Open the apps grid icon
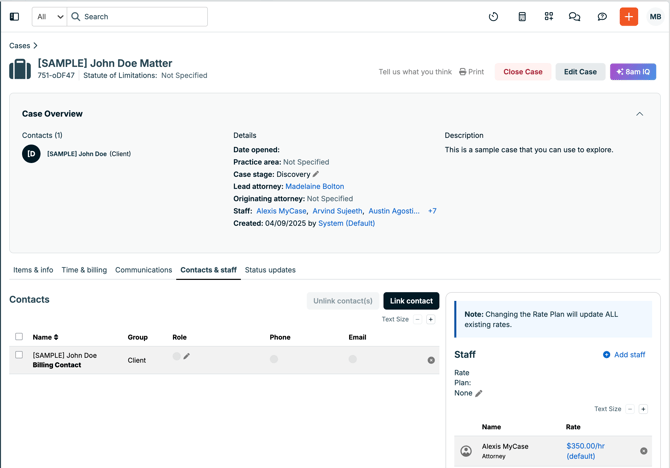This screenshot has height=468, width=670. click(x=548, y=17)
